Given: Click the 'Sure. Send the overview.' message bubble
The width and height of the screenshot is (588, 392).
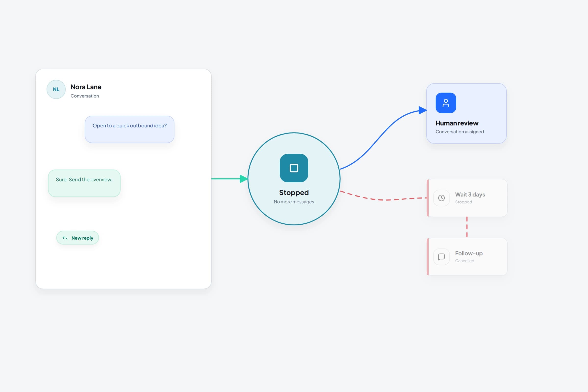Looking at the screenshot, I should (x=84, y=183).
